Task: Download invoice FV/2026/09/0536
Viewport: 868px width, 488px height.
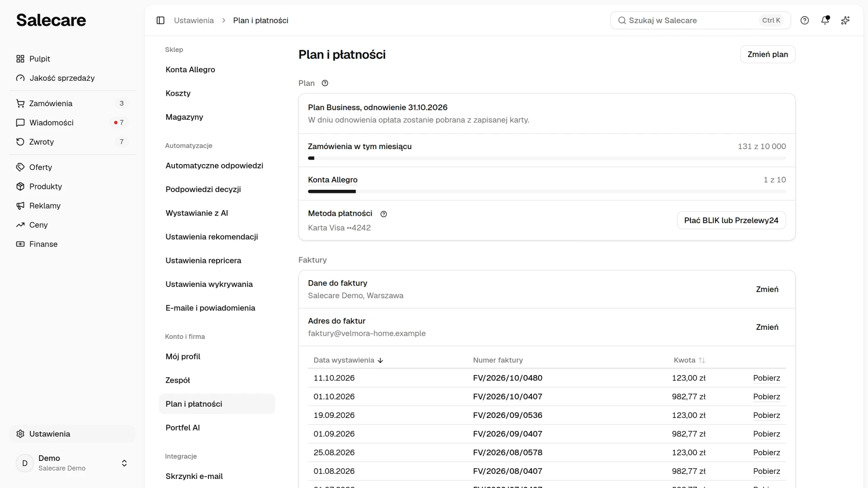Action: click(766, 415)
